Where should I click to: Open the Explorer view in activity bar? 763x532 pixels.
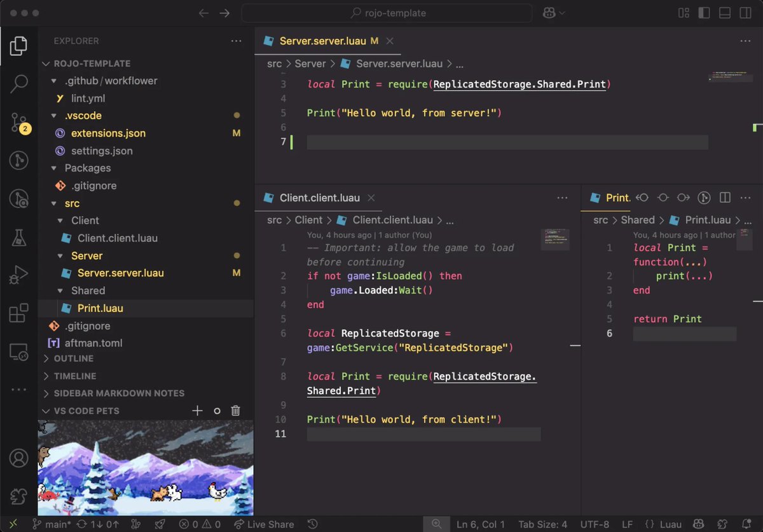[19, 46]
